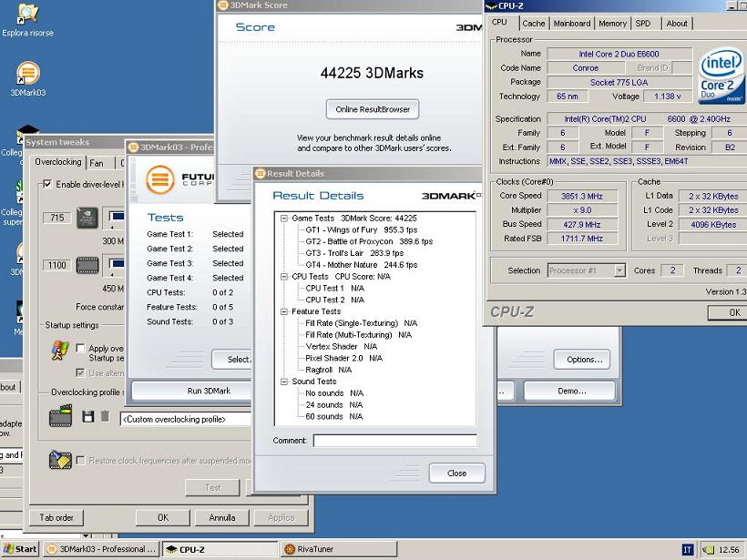The height and width of the screenshot is (560, 747).
Task: Click the Windows startup settings icon
Action: coord(59,351)
